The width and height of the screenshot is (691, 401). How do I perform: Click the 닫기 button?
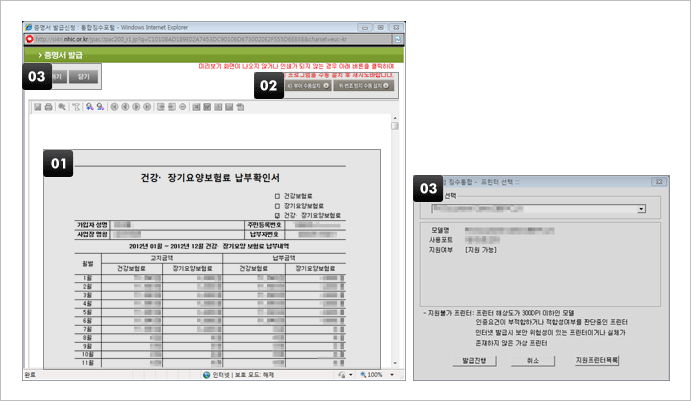click(83, 75)
